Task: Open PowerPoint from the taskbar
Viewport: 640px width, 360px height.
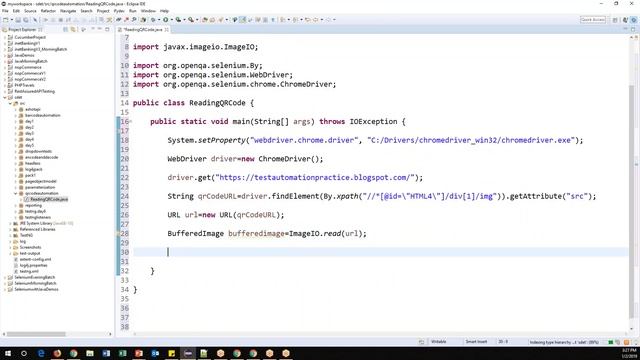Action: 139,353
